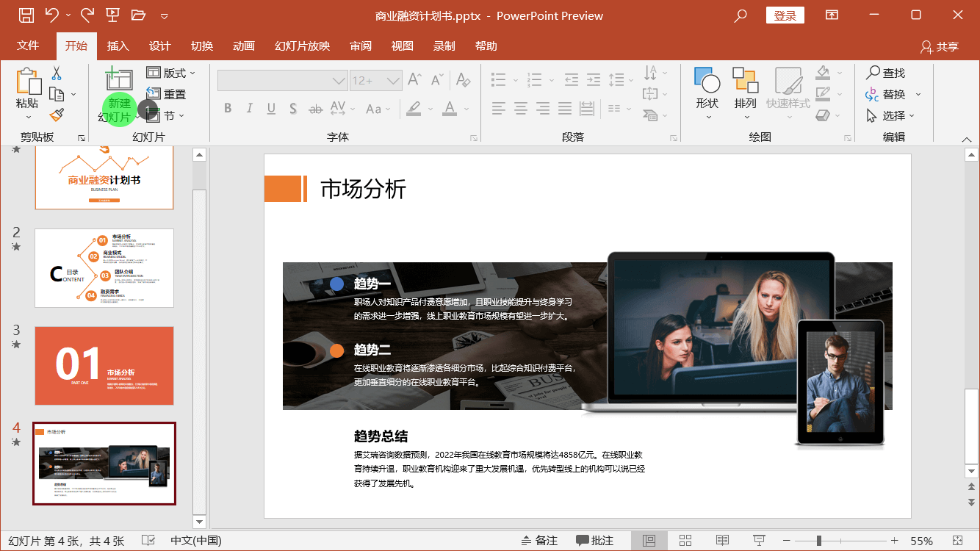
Task: Open the font size 12+ dropdown
Action: pos(394,80)
